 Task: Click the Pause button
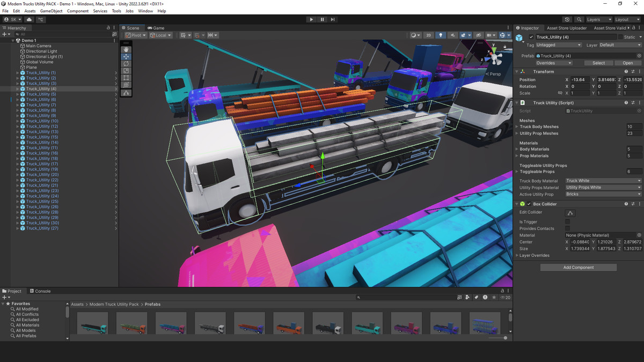tap(322, 19)
